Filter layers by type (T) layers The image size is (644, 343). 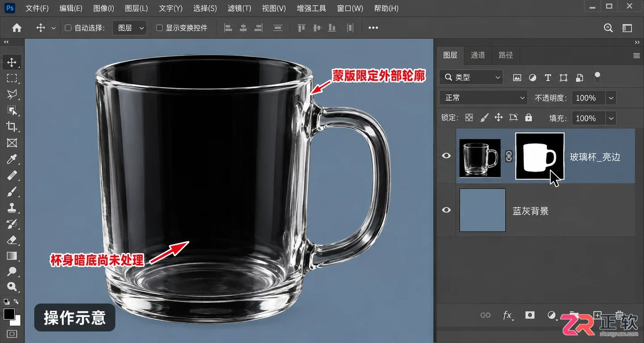point(548,78)
